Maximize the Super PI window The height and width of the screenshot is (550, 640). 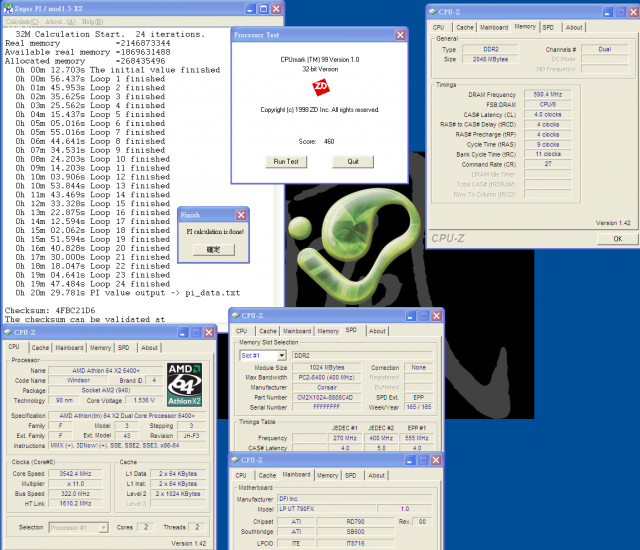264,9
